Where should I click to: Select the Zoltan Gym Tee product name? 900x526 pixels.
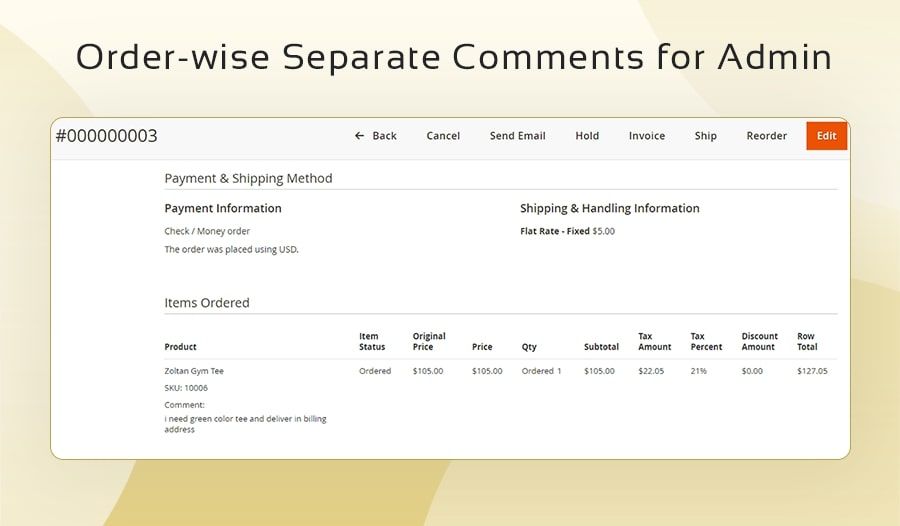[194, 371]
